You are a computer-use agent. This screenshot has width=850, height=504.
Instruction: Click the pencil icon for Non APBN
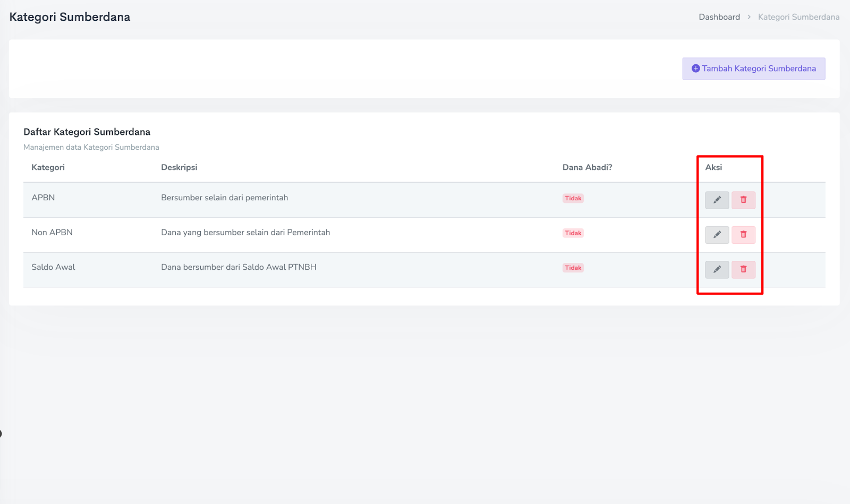[717, 235]
